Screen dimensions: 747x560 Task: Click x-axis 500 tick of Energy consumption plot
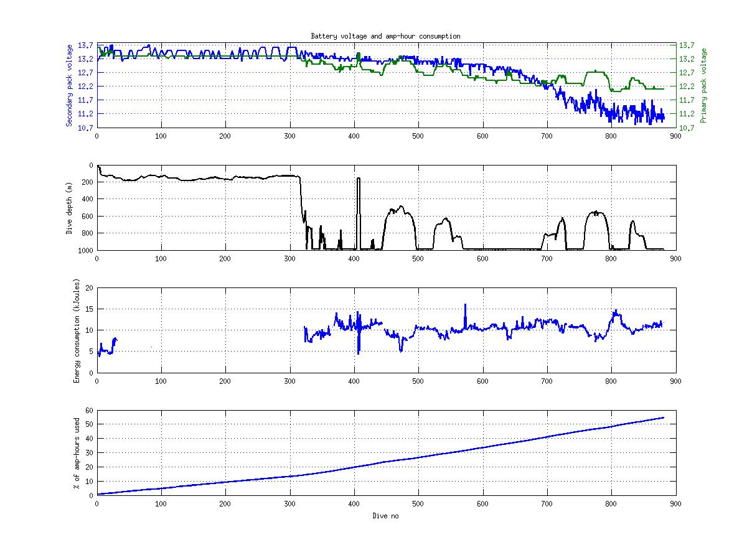click(418, 380)
